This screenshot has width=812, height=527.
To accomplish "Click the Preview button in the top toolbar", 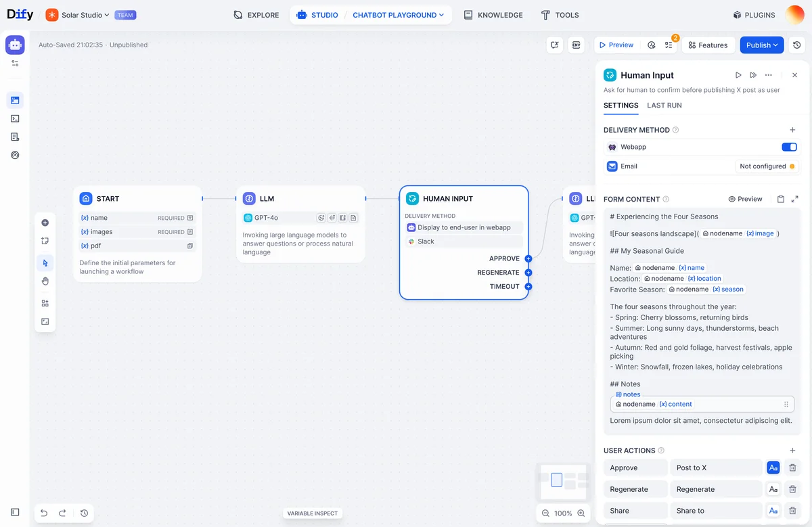I will coord(616,45).
